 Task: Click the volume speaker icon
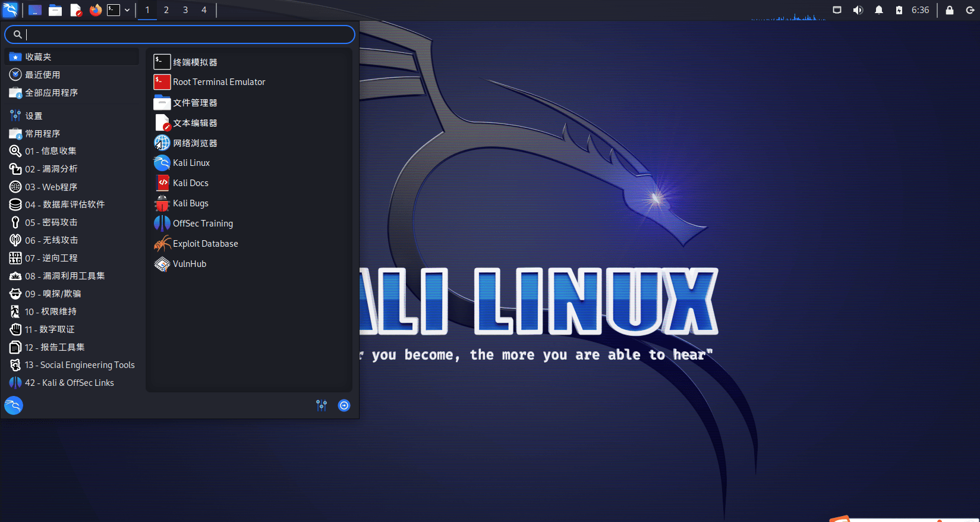(x=858, y=10)
